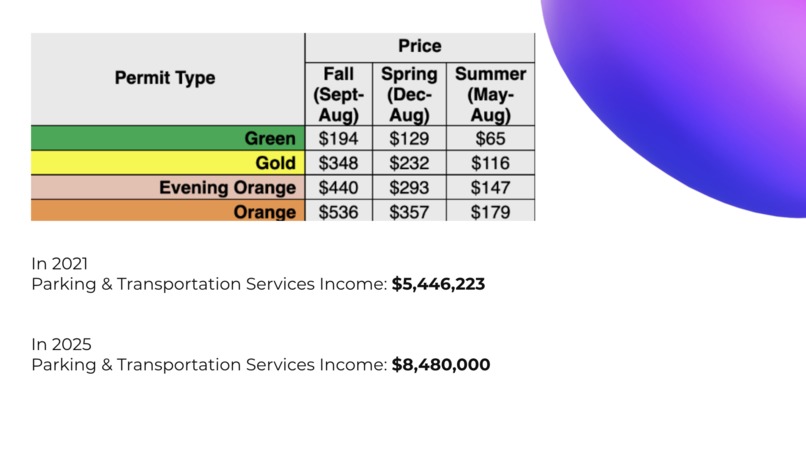Viewport: 806px width, 452px height.
Task: Select the $194 Green fall price
Action: (x=338, y=138)
